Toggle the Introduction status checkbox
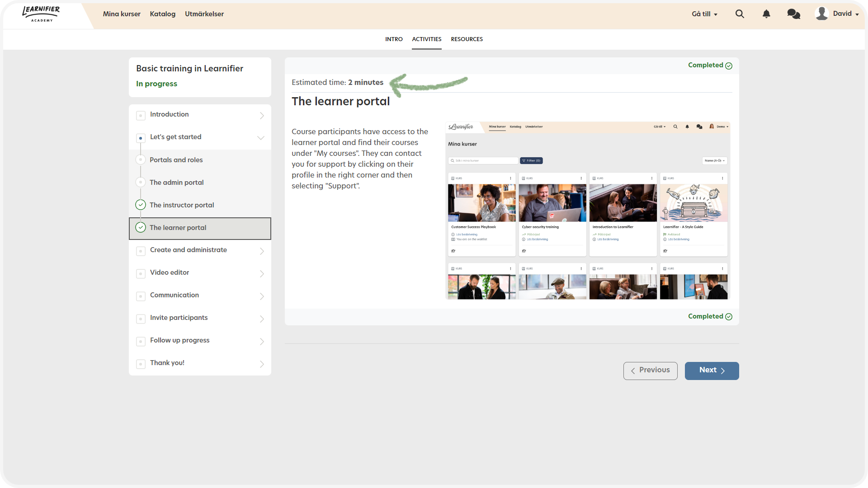Image resolution: width=868 pixels, height=488 pixels. pyautogui.click(x=141, y=116)
